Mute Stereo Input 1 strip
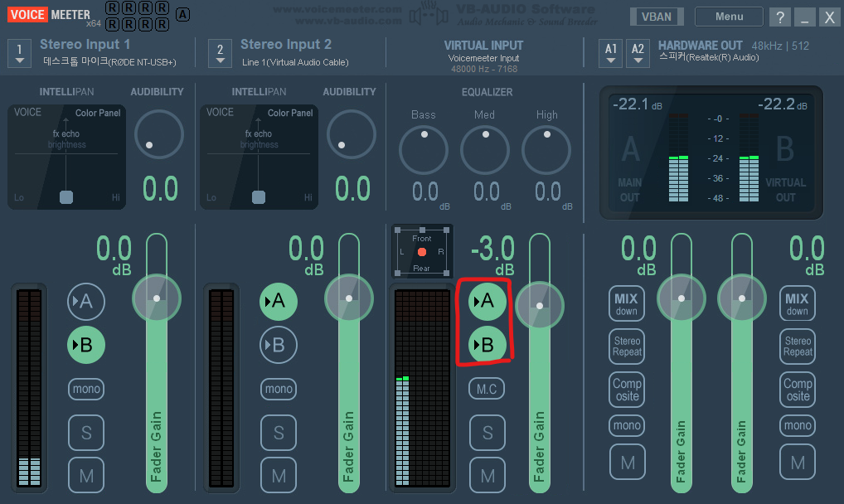 click(86, 476)
